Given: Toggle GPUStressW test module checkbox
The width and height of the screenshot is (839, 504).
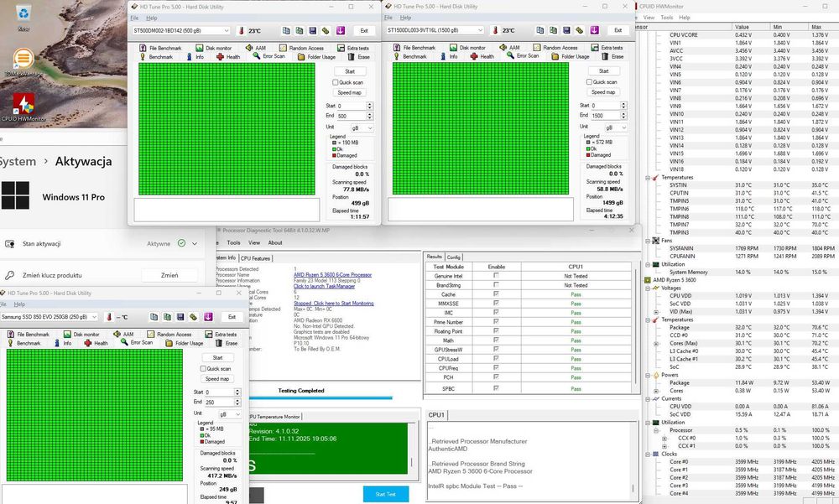Looking at the screenshot, I should (496, 350).
